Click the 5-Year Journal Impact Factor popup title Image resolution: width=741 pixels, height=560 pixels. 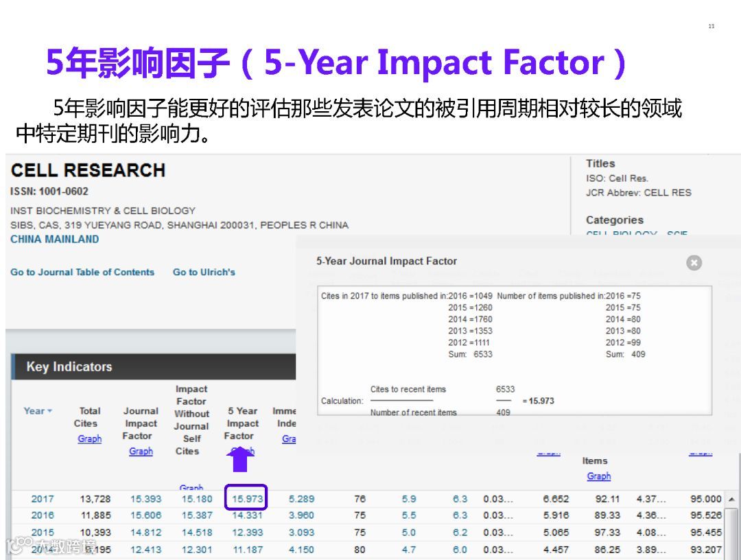click(x=386, y=261)
